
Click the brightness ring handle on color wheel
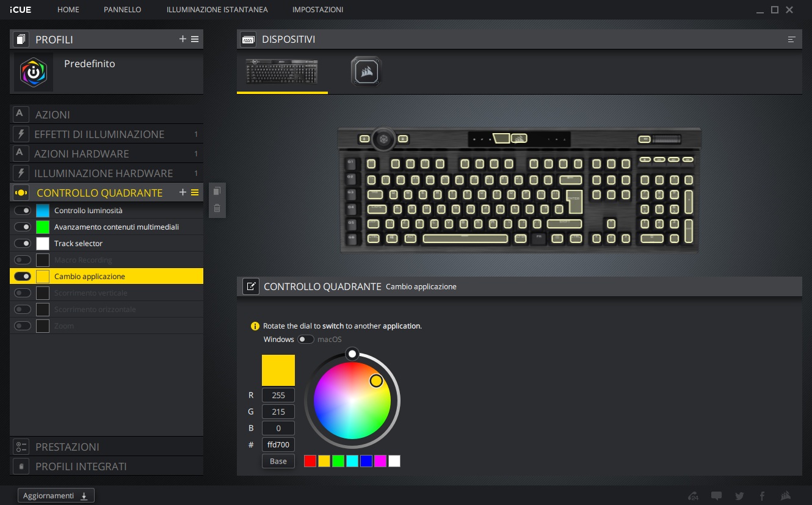click(352, 354)
